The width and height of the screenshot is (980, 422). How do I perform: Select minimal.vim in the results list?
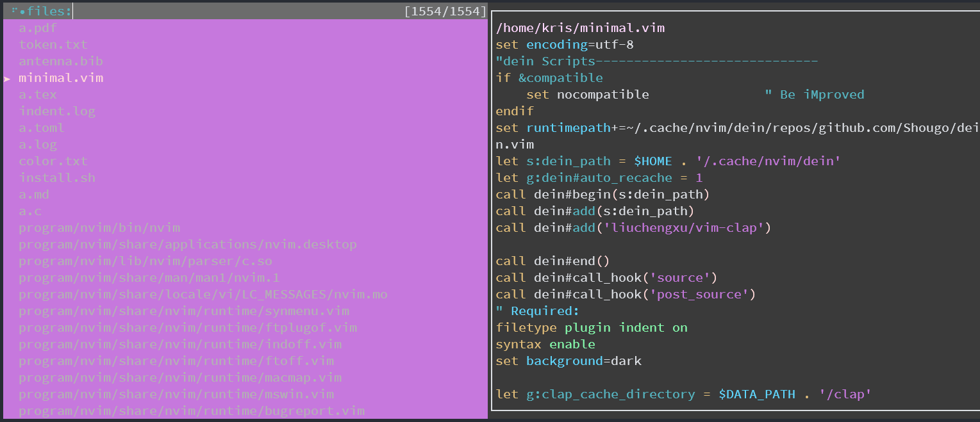[x=60, y=77]
